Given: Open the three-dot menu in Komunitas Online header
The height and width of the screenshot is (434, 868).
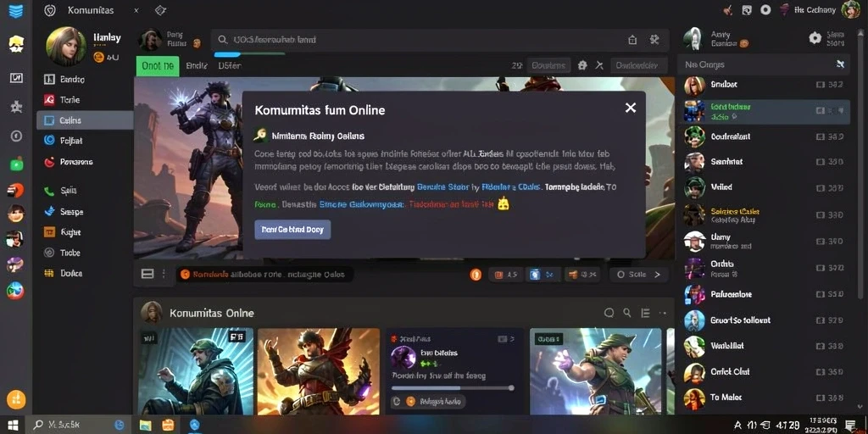Looking at the screenshot, I should tap(663, 313).
